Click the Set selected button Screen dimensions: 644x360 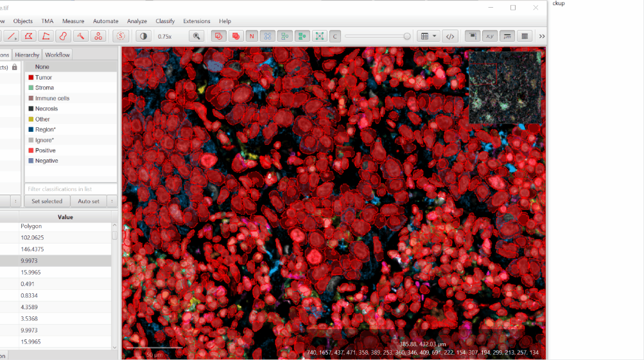[x=47, y=201]
